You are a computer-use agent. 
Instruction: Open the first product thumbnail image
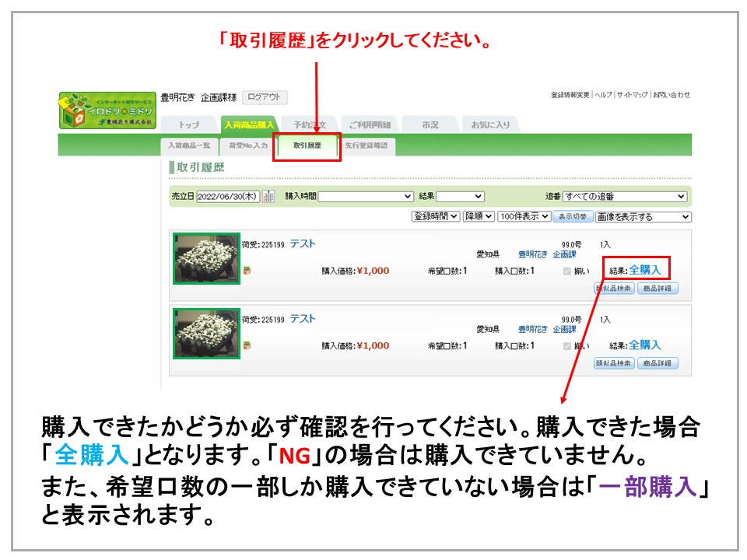pos(206,259)
